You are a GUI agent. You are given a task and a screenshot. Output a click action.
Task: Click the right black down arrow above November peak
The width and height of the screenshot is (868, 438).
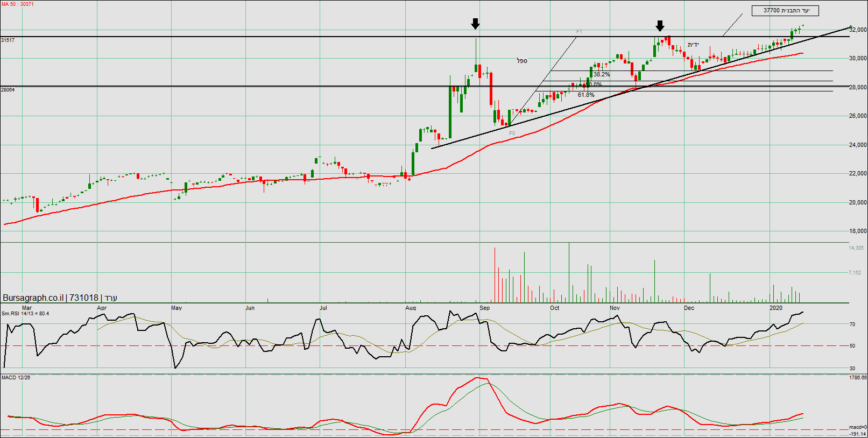point(660,26)
